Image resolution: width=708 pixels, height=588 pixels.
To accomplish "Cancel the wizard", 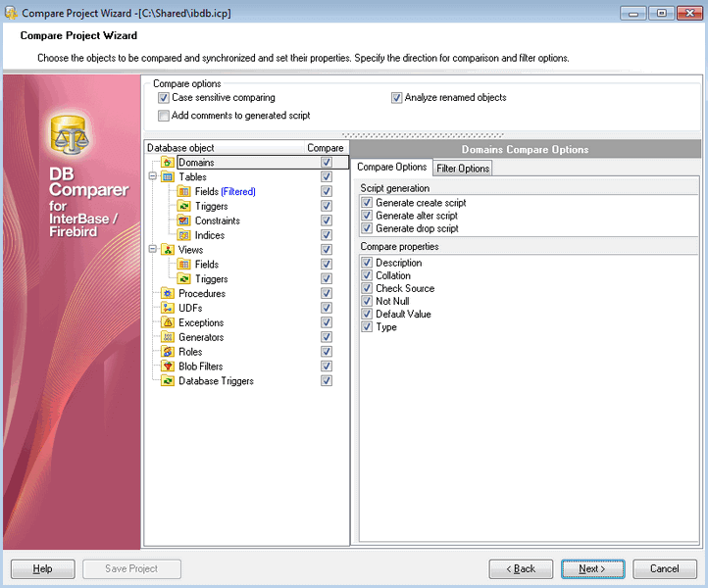I will tap(664, 568).
